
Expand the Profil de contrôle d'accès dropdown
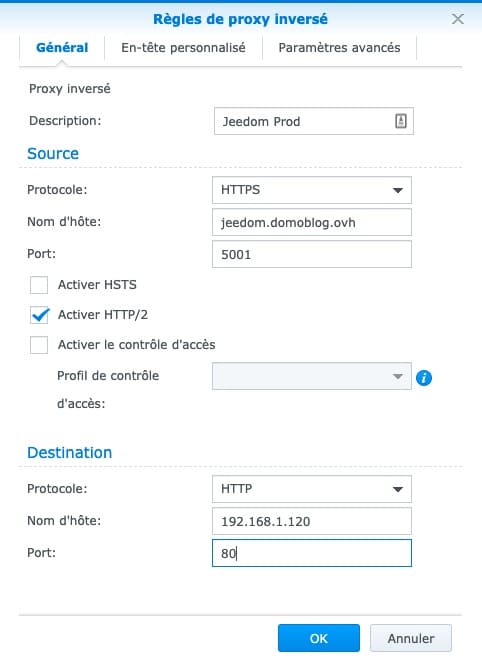click(312, 376)
